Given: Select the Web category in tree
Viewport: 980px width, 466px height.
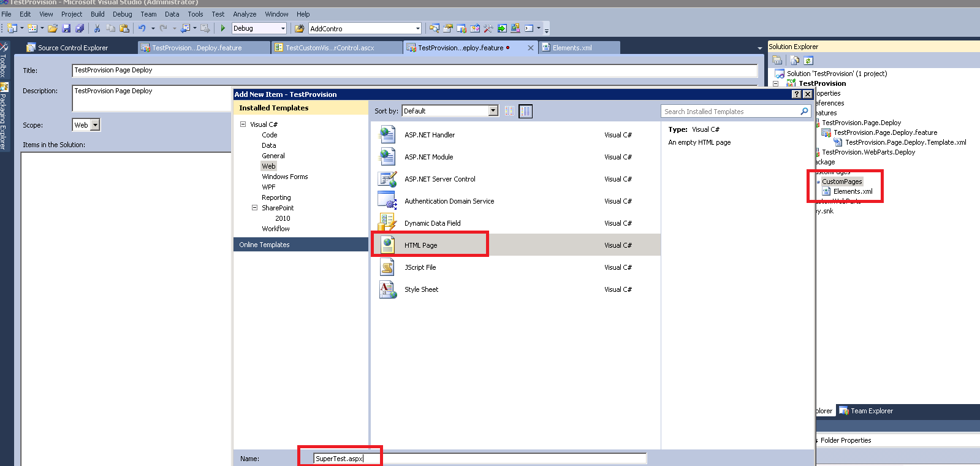Looking at the screenshot, I should pos(268,166).
